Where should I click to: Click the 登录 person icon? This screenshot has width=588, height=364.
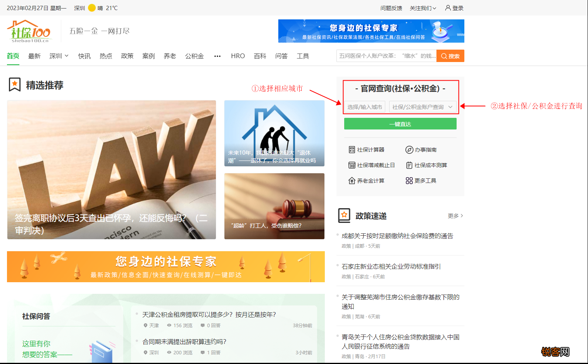(x=447, y=8)
